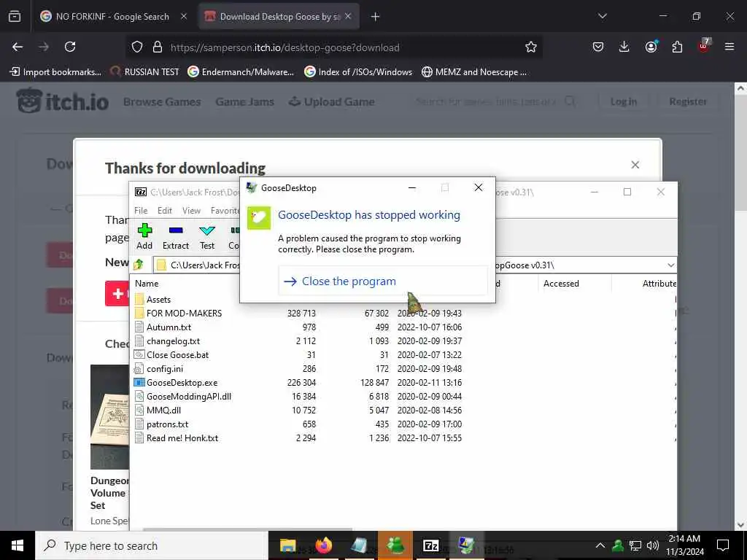Image resolution: width=747 pixels, height=560 pixels.
Task: Switch to NO FORKINF Google Search tab
Action: [112, 17]
